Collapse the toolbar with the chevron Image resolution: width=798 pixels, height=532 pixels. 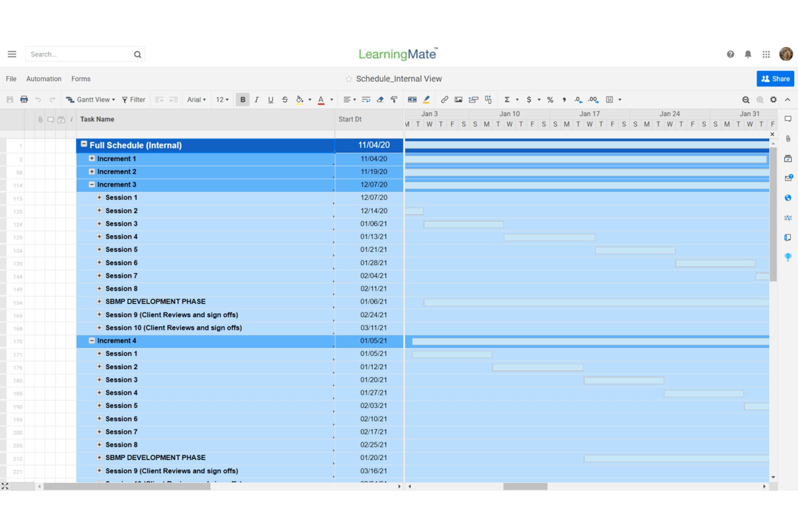point(787,99)
